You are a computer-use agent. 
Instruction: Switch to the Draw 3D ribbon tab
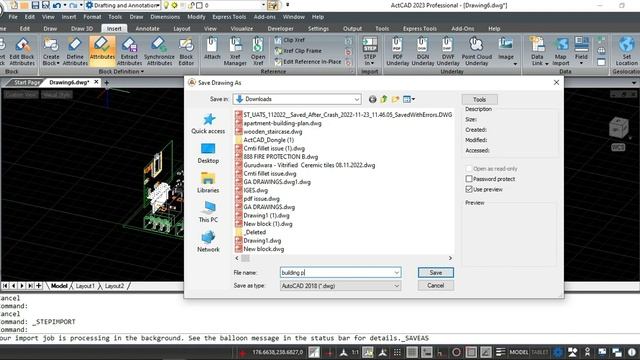pos(82,29)
